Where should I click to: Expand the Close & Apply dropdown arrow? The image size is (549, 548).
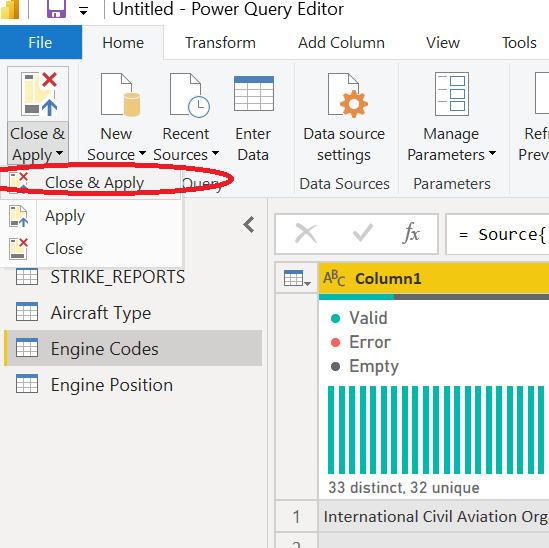coord(60,153)
